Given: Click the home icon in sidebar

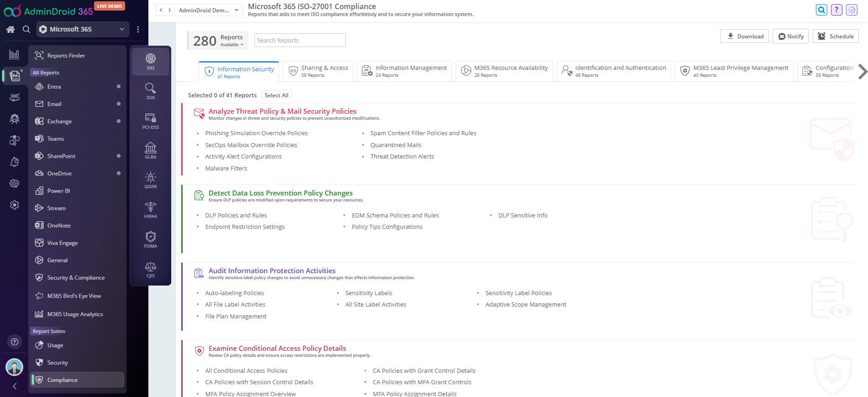Looking at the screenshot, I should [11, 29].
